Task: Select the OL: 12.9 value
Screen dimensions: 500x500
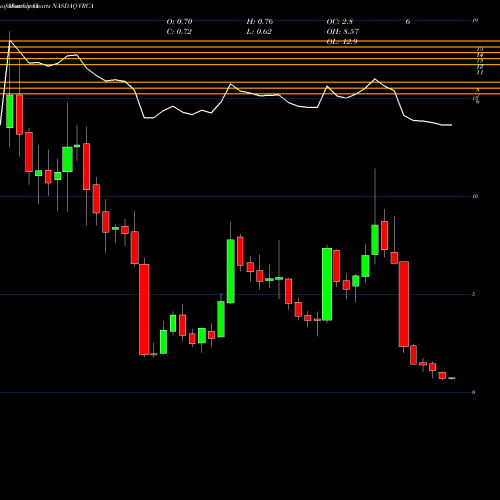Action: pyautogui.click(x=342, y=42)
